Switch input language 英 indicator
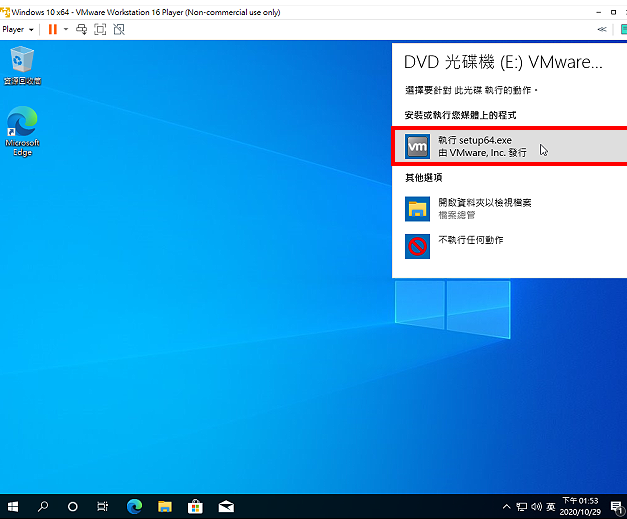 tap(551, 507)
